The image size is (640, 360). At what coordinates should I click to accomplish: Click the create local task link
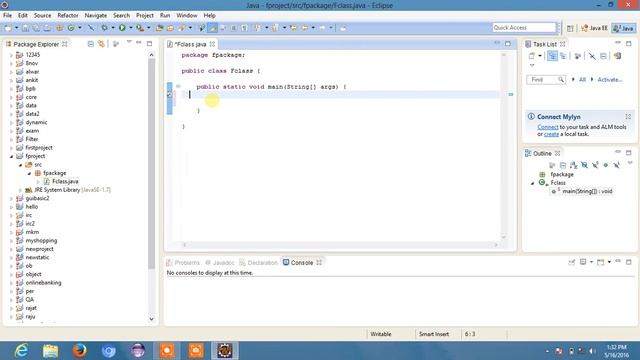point(551,134)
